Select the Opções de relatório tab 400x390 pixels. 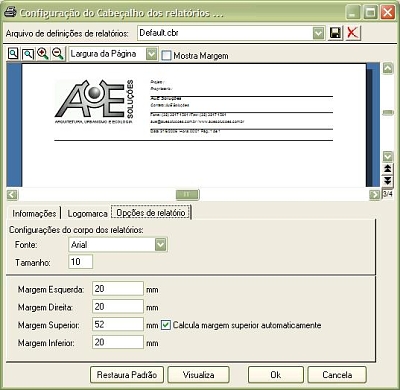(x=151, y=213)
